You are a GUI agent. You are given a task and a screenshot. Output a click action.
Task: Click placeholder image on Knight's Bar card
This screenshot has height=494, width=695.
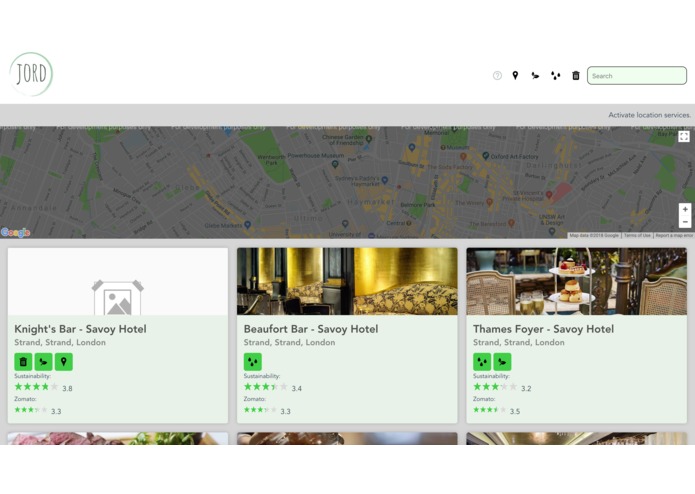point(118,281)
